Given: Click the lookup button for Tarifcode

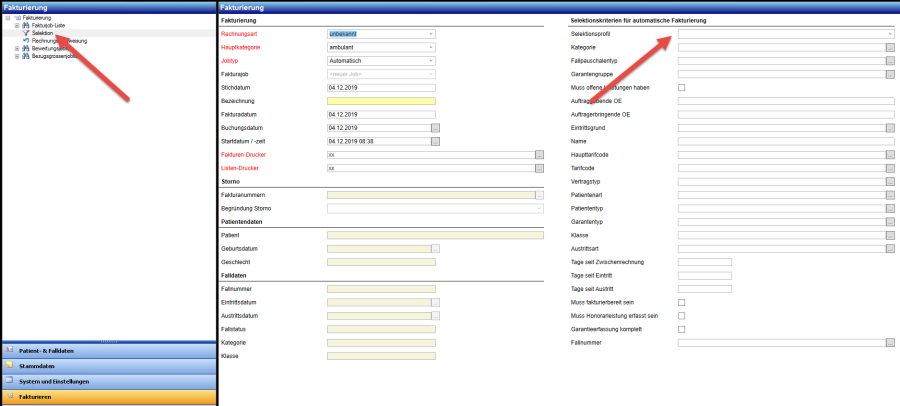Looking at the screenshot, I should 890,168.
